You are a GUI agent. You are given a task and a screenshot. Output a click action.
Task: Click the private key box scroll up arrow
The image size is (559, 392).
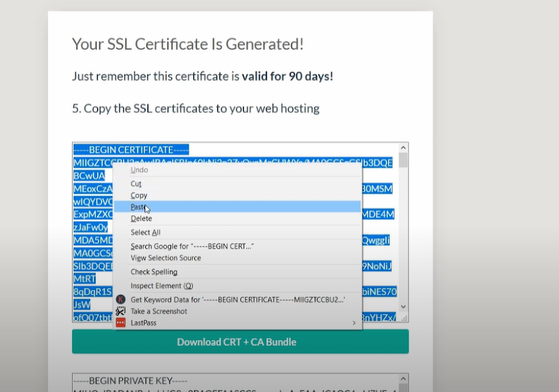click(403, 379)
